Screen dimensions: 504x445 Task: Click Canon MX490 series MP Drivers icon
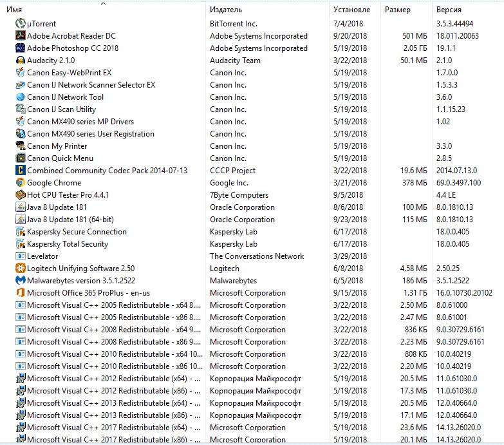tap(20, 121)
